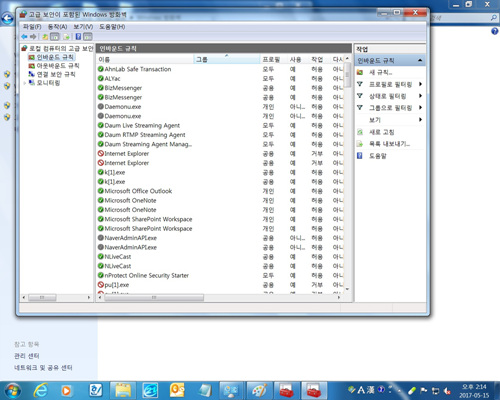
Task: Click the blue Help question-mark toolbar icon
Action: tap(78, 37)
